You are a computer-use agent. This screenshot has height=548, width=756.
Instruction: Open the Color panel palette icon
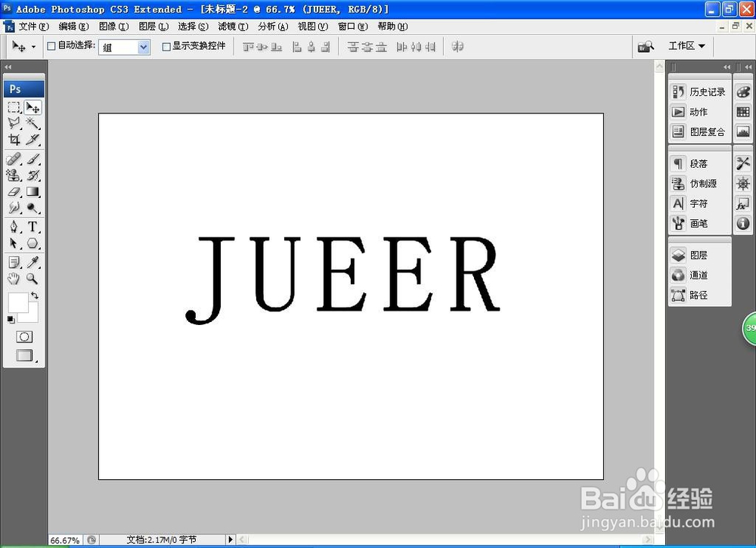[x=743, y=91]
